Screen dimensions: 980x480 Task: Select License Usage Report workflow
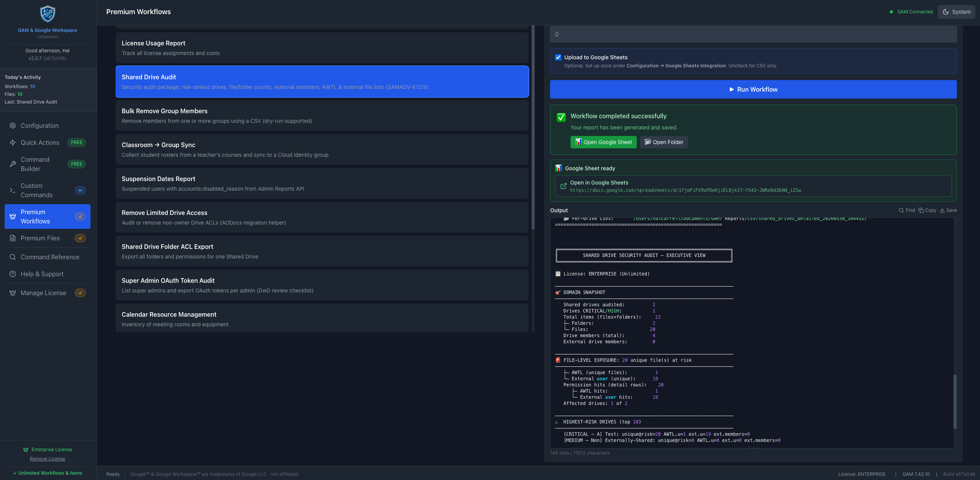coord(322,48)
